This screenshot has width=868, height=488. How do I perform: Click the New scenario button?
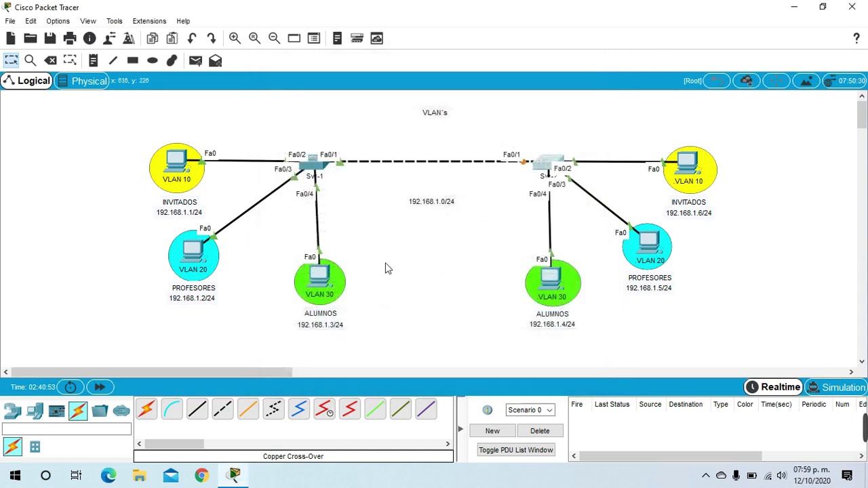coord(492,431)
